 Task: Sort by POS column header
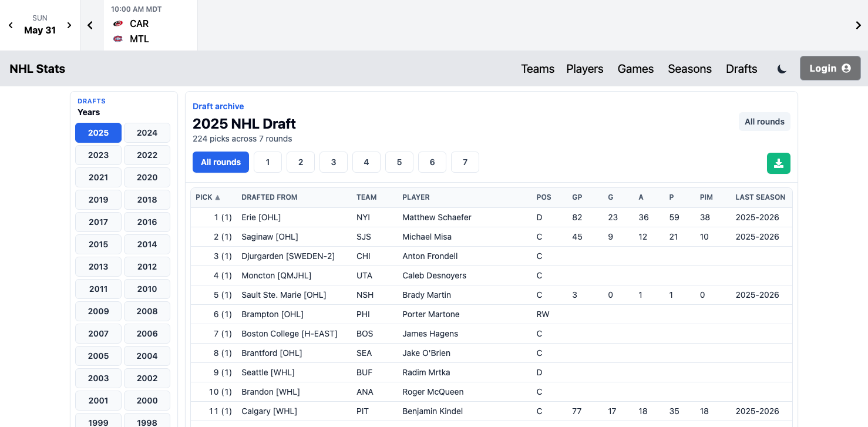(544, 197)
